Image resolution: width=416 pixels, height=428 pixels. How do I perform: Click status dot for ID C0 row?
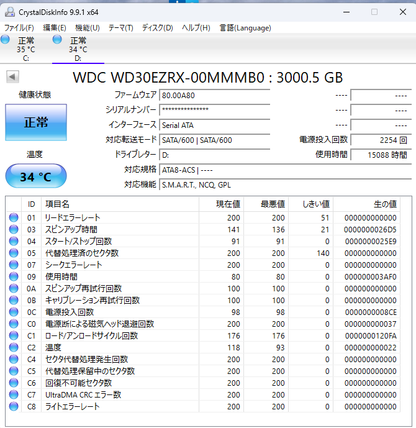pos(14,324)
